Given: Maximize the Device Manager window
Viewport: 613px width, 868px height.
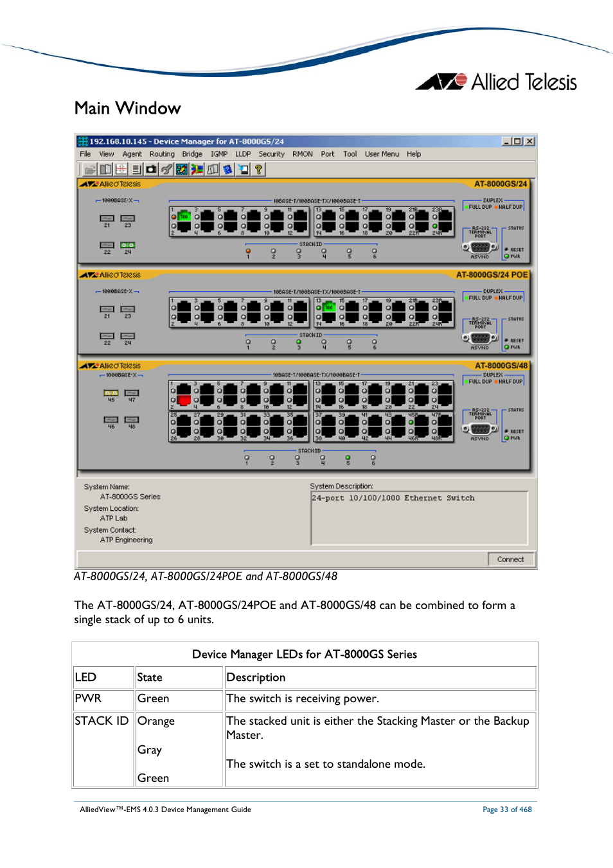Looking at the screenshot, I should point(518,141).
